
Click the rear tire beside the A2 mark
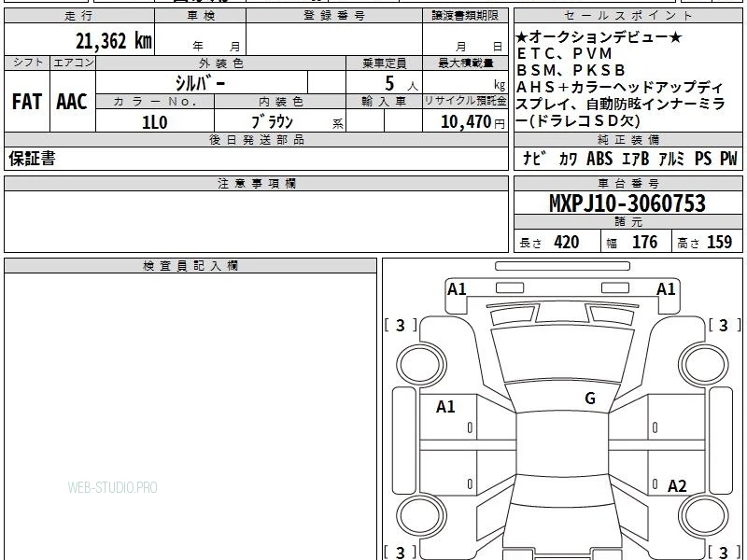(x=703, y=515)
